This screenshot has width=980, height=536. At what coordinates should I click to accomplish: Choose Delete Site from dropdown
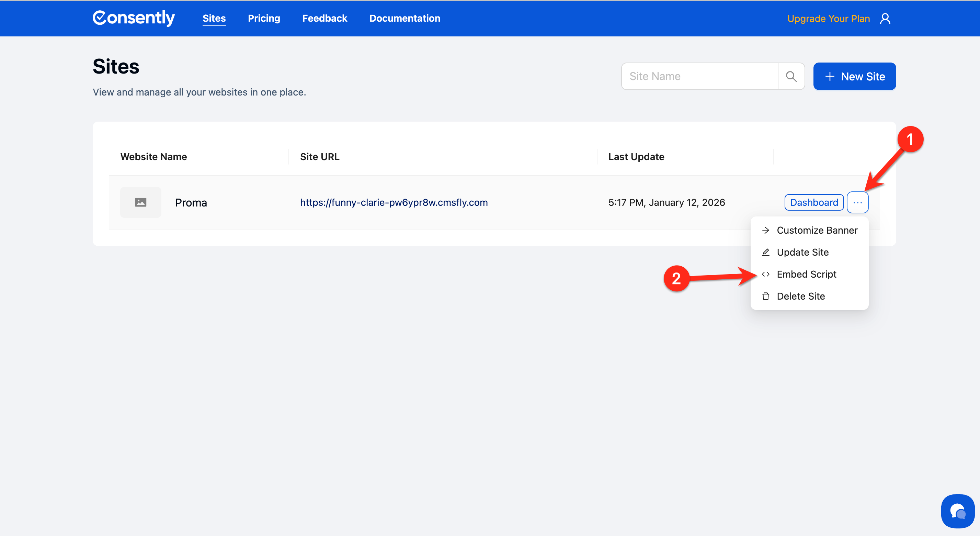[x=800, y=296]
